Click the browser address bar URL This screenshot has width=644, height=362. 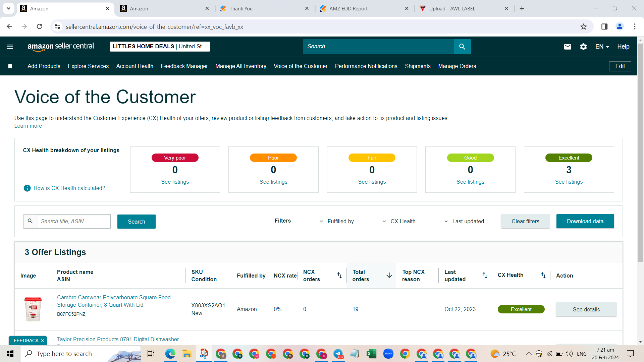(154, 26)
